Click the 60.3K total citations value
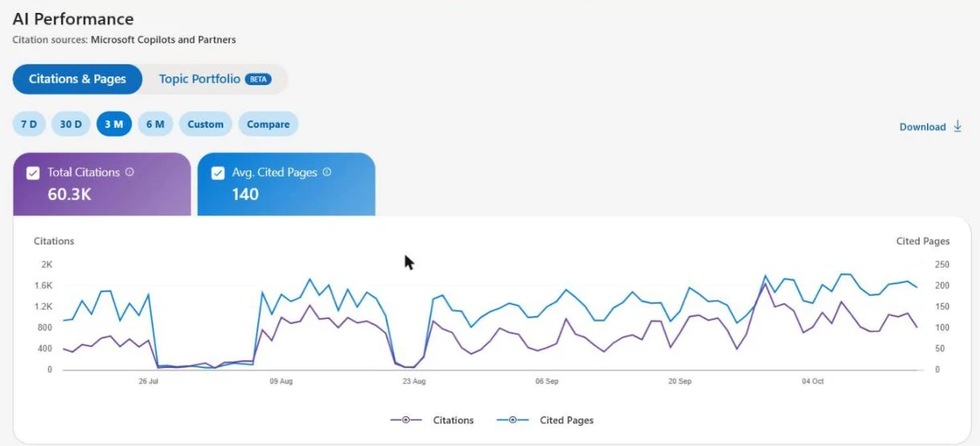Screen dimensions: 980x446 67,194
